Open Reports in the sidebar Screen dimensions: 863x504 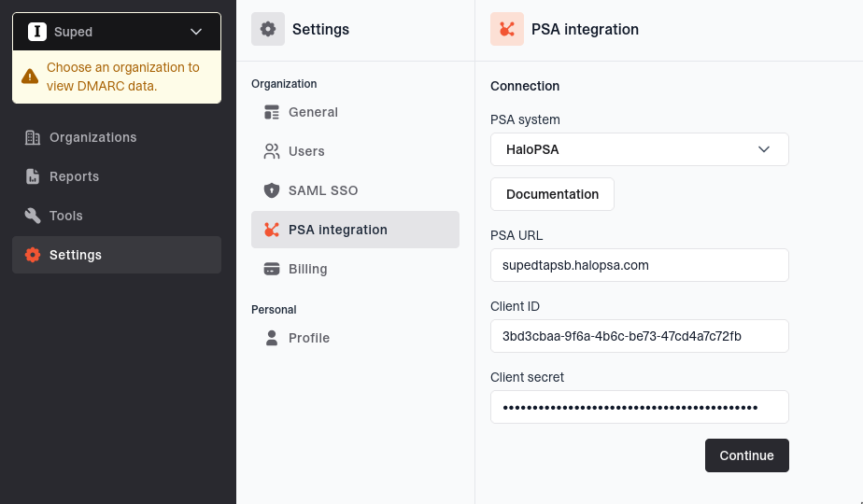click(x=117, y=176)
